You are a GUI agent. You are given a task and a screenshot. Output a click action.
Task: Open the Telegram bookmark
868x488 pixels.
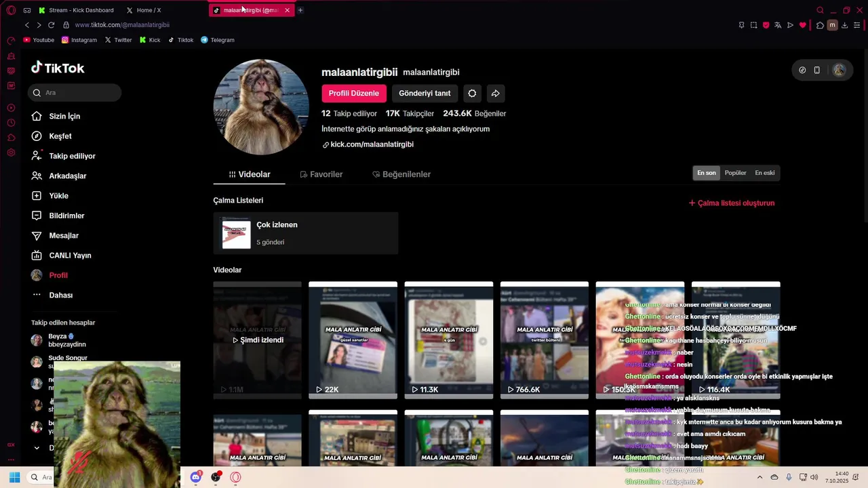tap(218, 40)
